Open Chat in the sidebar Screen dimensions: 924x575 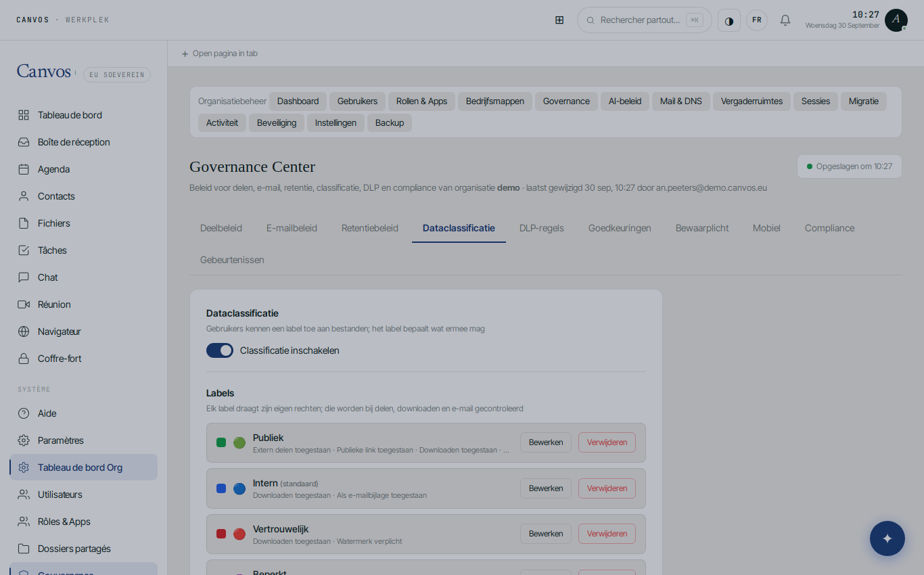pyautogui.click(x=83, y=277)
